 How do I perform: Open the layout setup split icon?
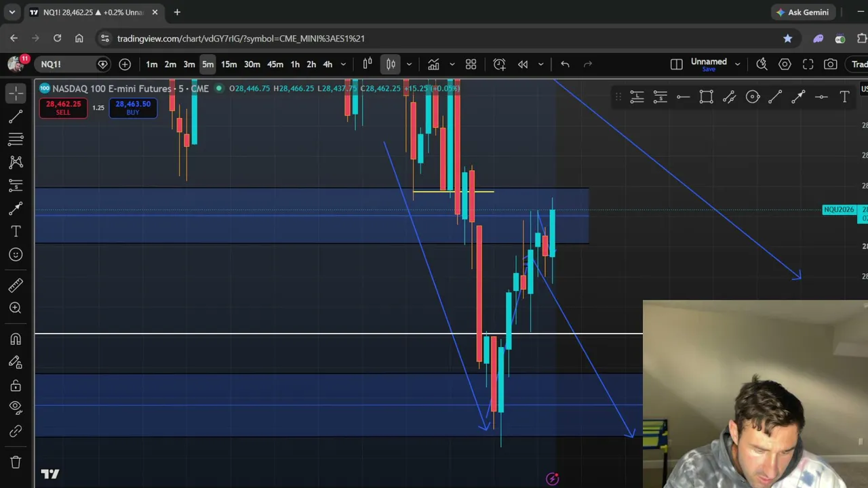tap(676, 64)
